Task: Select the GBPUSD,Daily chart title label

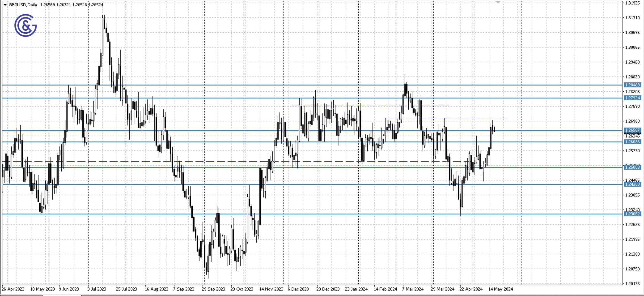Action: point(23,5)
